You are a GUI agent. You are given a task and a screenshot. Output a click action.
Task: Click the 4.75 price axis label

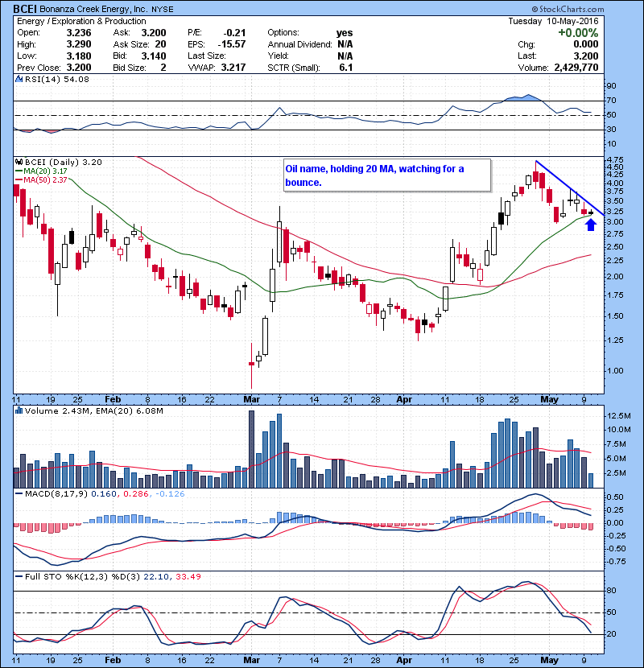614,160
